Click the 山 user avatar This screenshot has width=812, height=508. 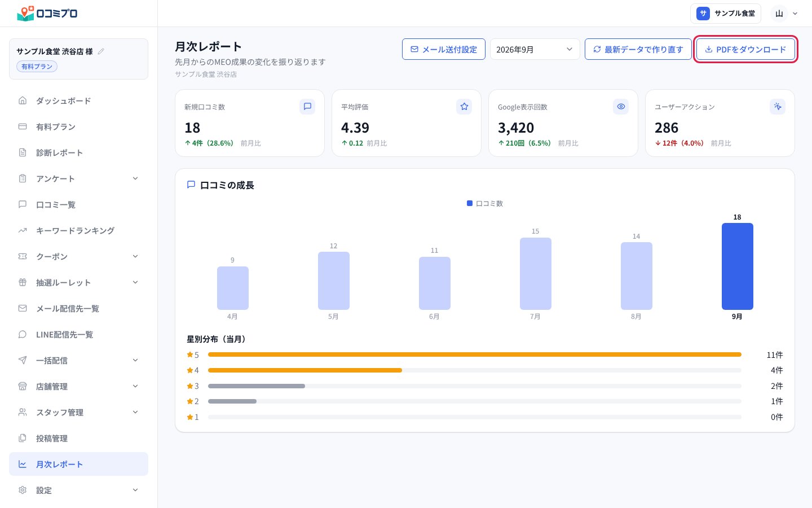click(779, 14)
